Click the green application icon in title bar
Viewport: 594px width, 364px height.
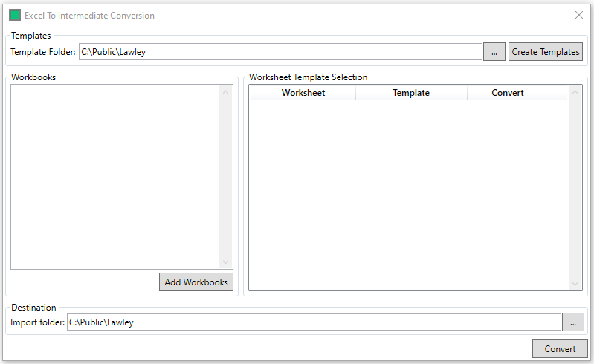pyautogui.click(x=15, y=15)
